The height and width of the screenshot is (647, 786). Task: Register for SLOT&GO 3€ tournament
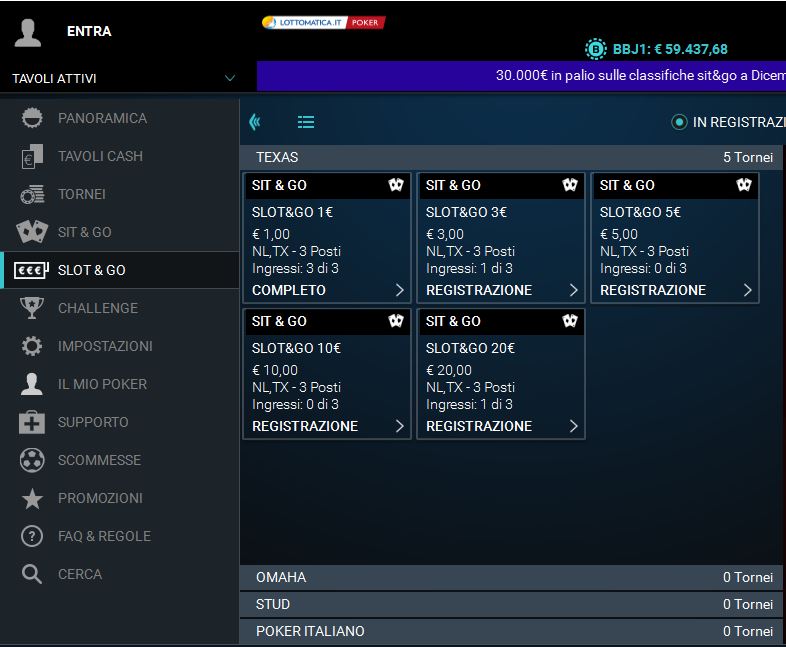coord(479,290)
